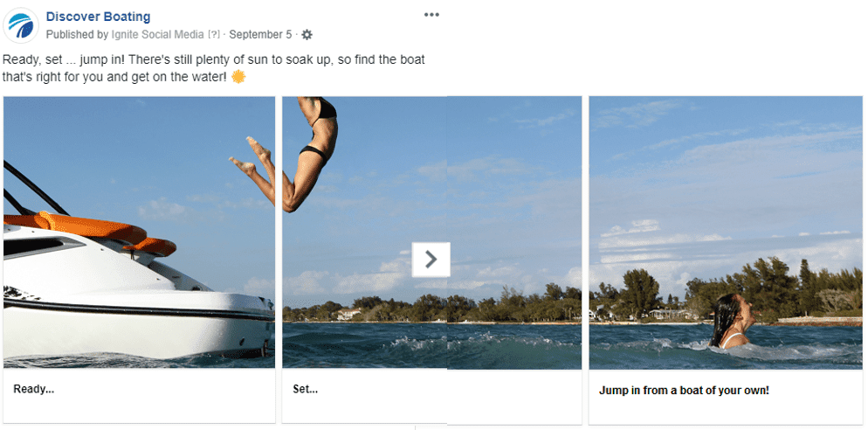This screenshot has width=868, height=430.
Task: Open the gear audience settings icon
Action: tap(307, 34)
